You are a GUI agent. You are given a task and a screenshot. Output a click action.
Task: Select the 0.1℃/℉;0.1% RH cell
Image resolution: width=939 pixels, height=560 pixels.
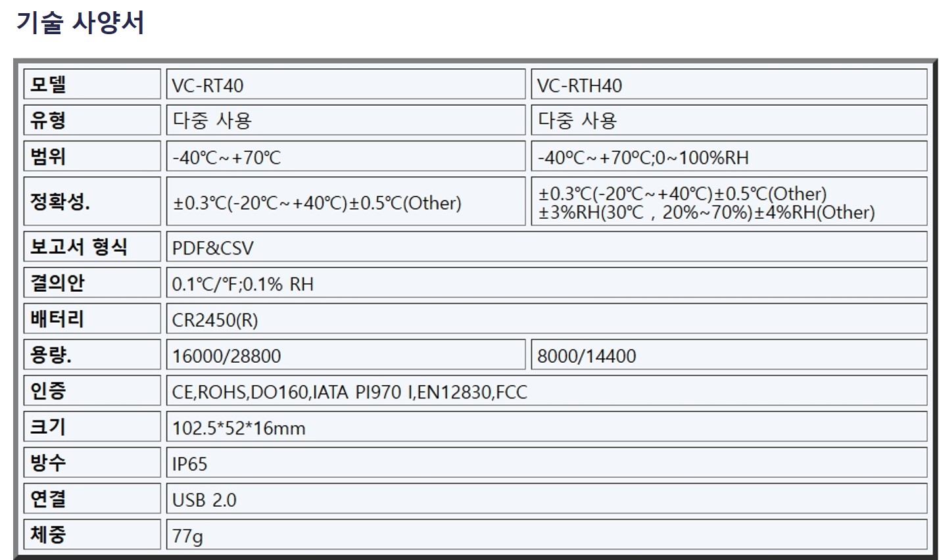coord(546,283)
